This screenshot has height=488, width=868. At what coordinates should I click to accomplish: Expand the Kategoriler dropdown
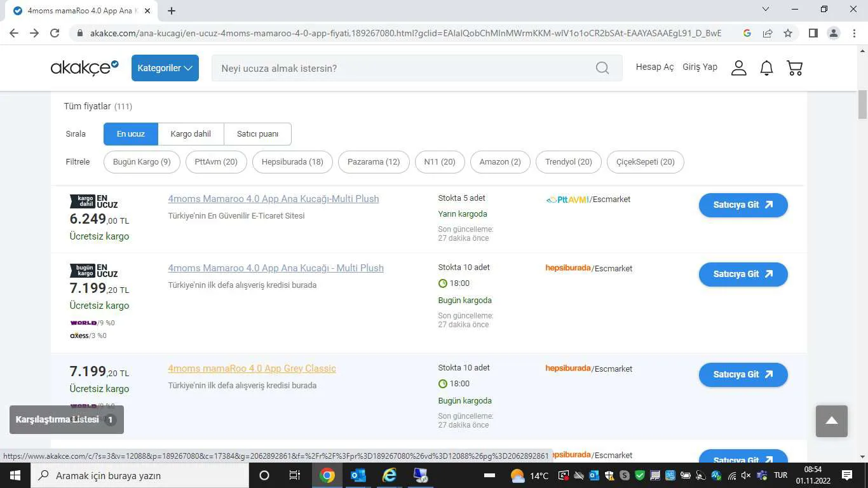coord(165,68)
